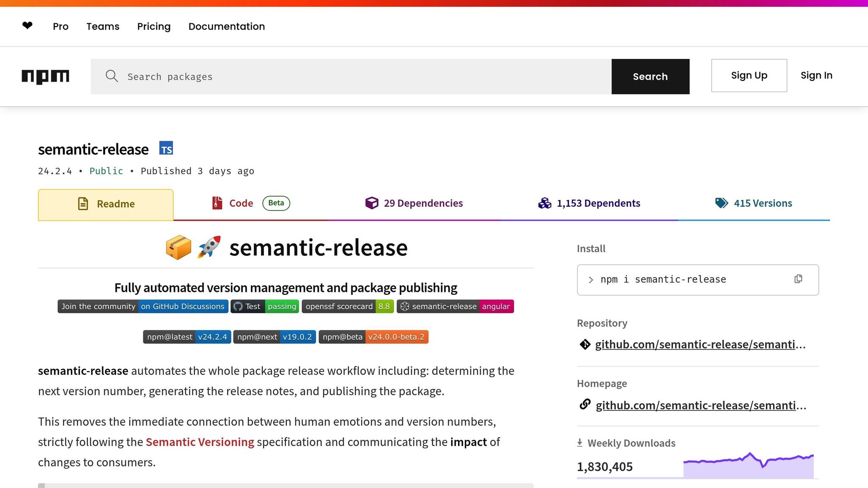
Task: Open the Homepage github.com link
Action: pyautogui.click(x=701, y=405)
